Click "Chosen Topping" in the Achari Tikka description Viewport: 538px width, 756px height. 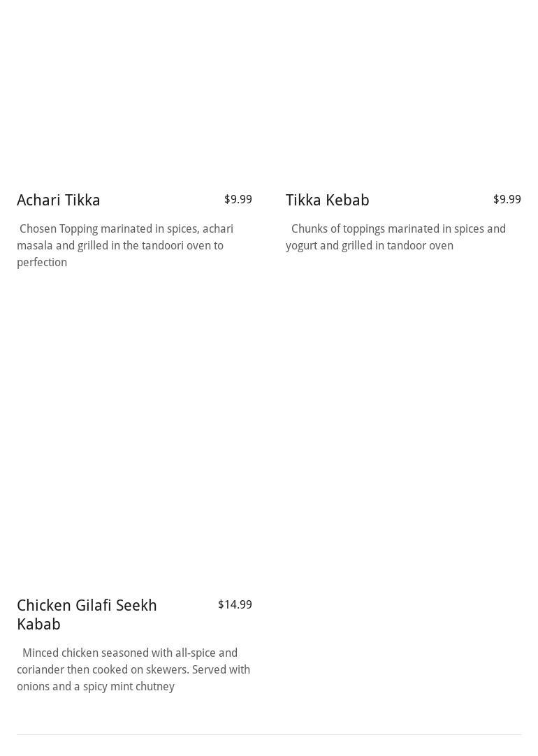[x=59, y=229]
